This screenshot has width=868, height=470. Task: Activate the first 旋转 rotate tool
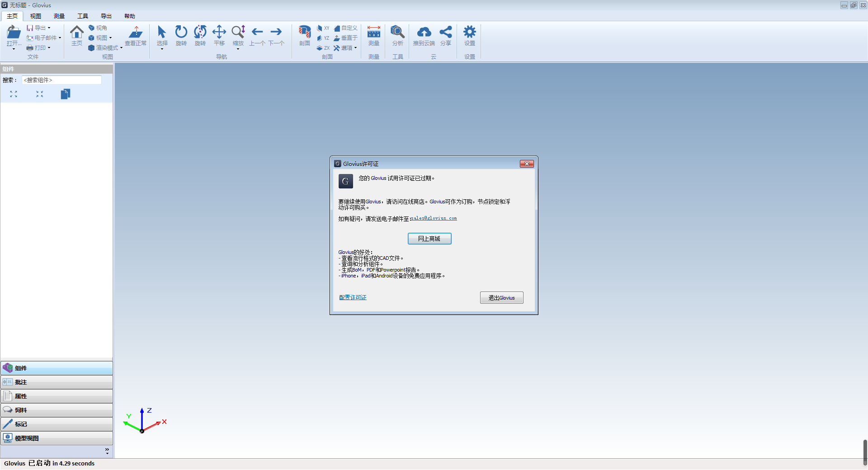point(181,32)
